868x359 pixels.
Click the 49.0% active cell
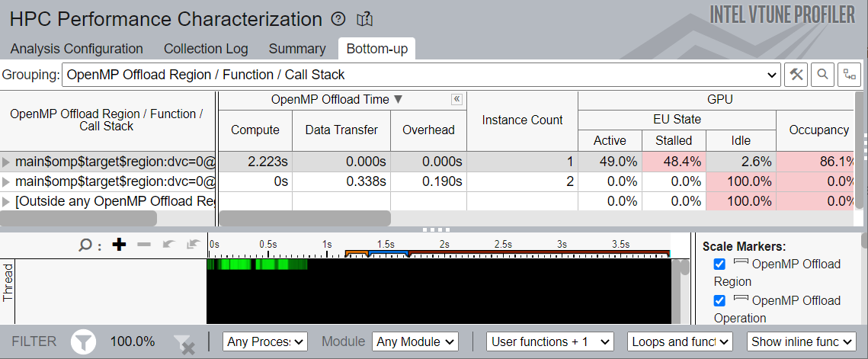point(610,162)
